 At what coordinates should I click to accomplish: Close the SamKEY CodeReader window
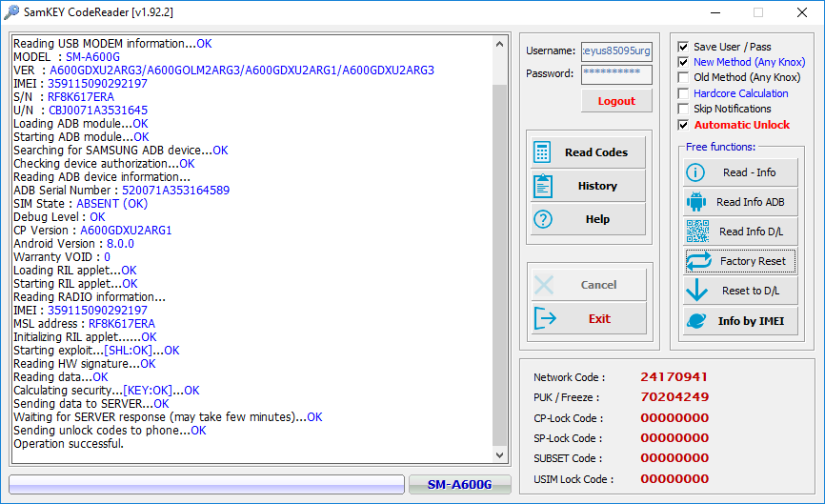(802, 12)
